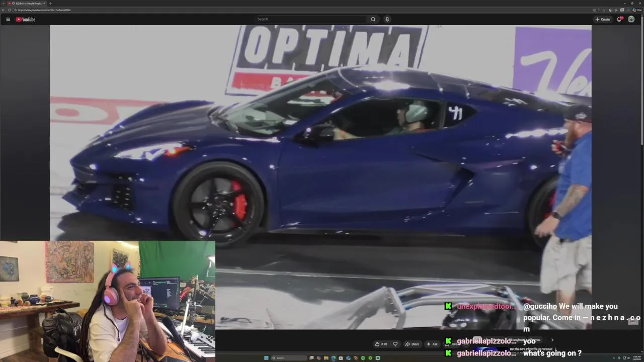Image resolution: width=644 pixels, height=362 pixels.
Task: Click the Windows taskbar search box
Action: [x=288, y=358]
